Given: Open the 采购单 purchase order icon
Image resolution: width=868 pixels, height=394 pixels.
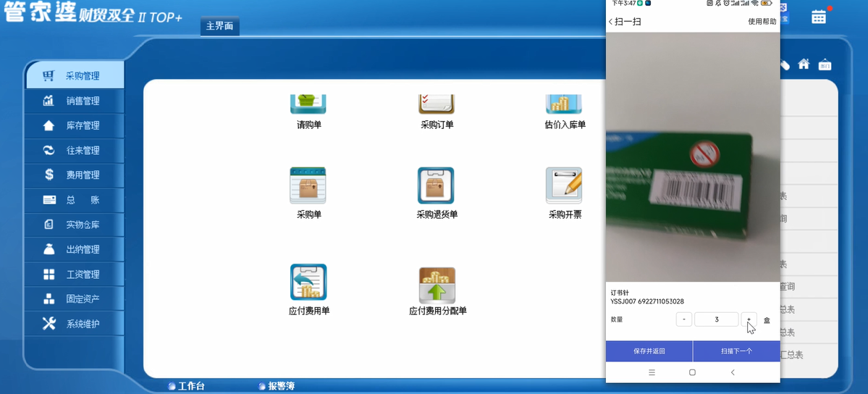Looking at the screenshot, I should click(308, 185).
